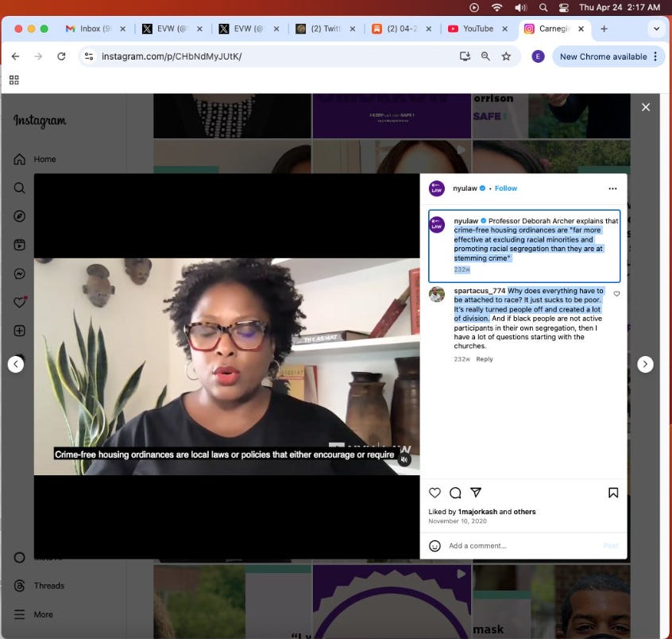Open spartacus_774 profile link

click(480, 291)
